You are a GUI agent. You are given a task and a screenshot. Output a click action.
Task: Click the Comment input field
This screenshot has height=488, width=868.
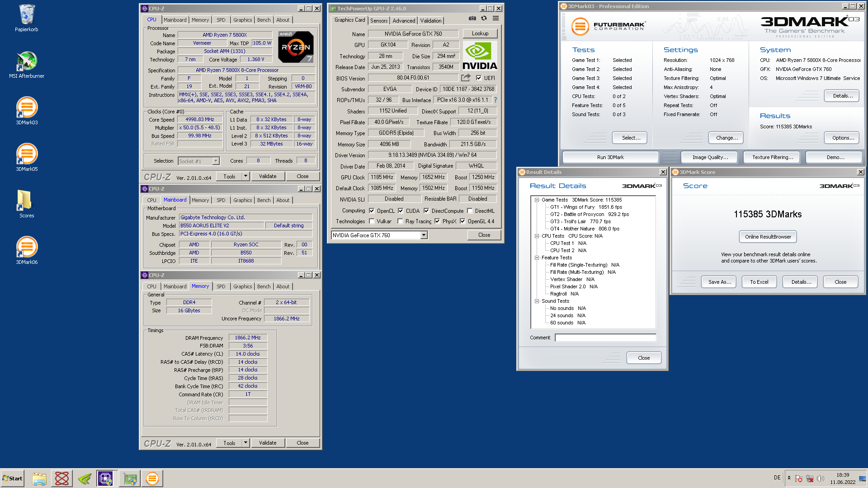point(605,338)
